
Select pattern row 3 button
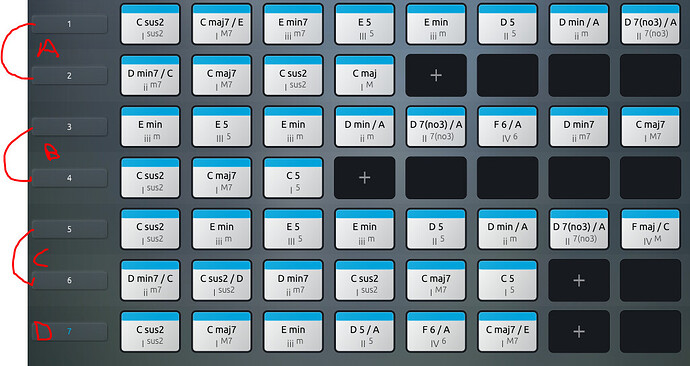click(70, 127)
